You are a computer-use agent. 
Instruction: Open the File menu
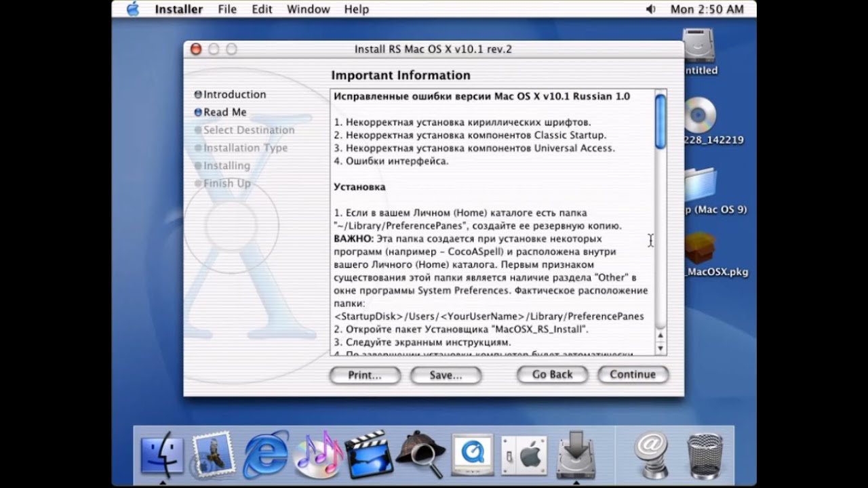pyautogui.click(x=227, y=9)
